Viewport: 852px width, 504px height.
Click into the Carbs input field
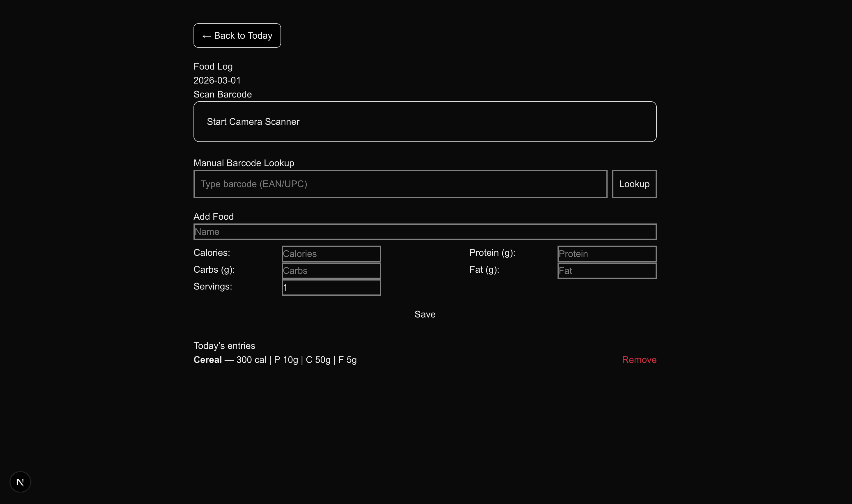331,271
